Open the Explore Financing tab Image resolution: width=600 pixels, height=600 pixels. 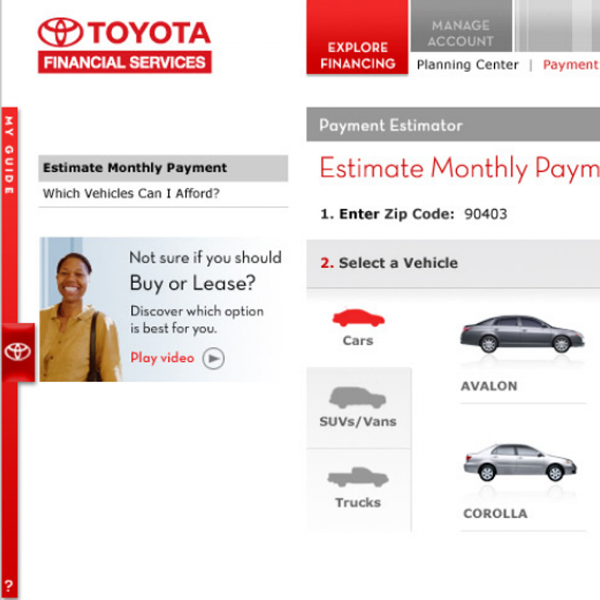click(357, 37)
